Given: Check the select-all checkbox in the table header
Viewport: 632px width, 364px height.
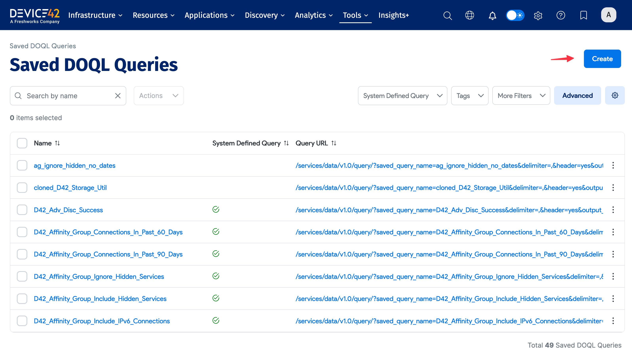Looking at the screenshot, I should [22, 143].
